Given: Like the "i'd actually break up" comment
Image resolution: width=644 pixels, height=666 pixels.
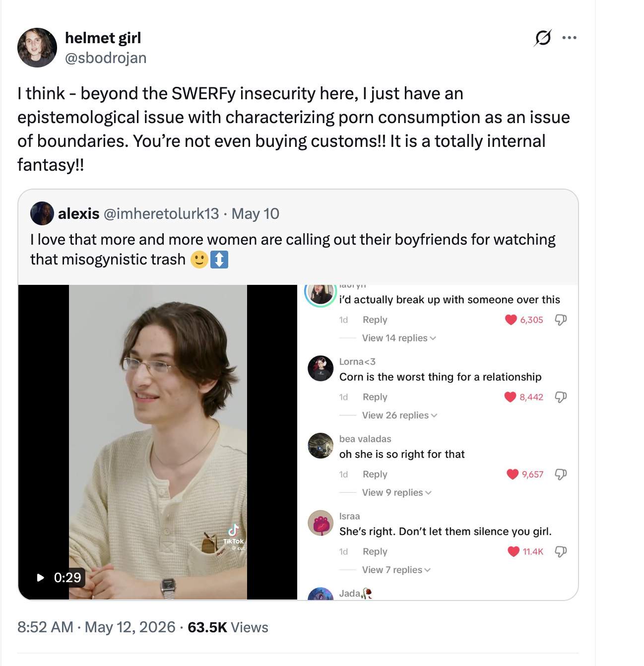Looking at the screenshot, I should pos(511,320).
